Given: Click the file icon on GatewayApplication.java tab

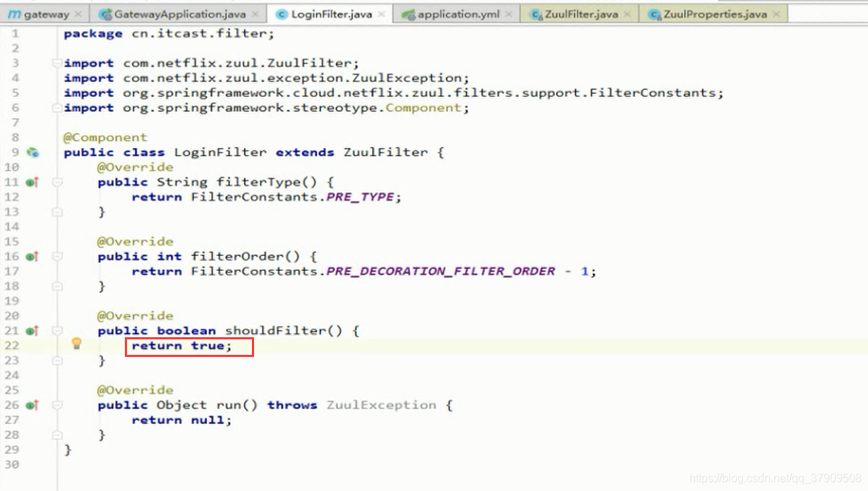Looking at the screenshot, I should click(106, 14).
